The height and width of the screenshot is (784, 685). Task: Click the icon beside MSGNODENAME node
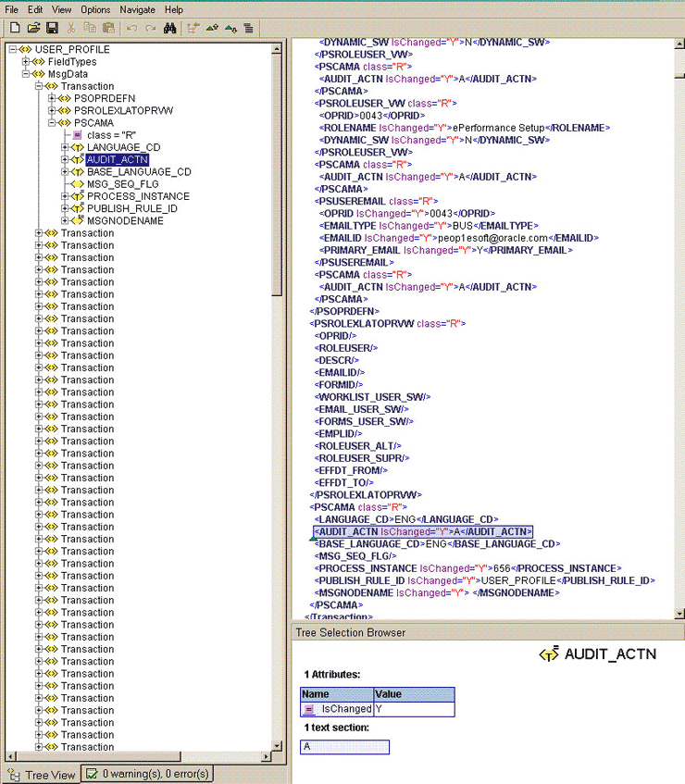78,220
